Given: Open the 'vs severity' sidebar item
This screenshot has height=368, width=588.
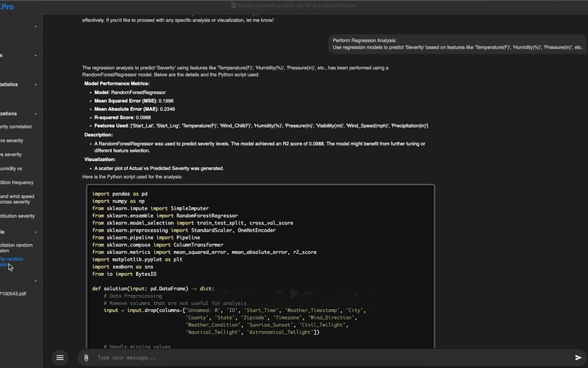Looking at the screenshot, I should 12,141.
